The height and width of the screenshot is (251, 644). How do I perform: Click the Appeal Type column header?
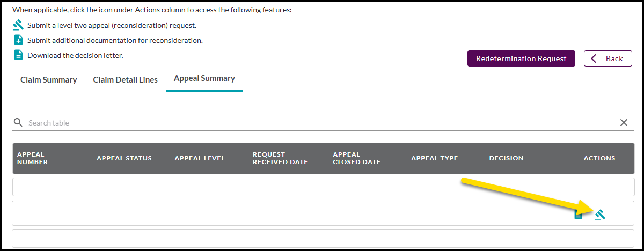point(434,158)
